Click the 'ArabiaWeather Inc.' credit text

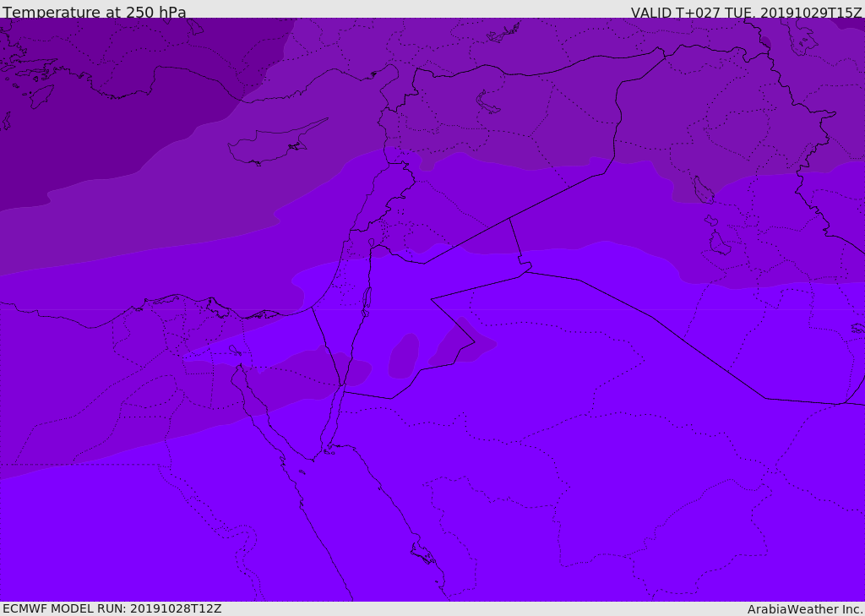805,609
